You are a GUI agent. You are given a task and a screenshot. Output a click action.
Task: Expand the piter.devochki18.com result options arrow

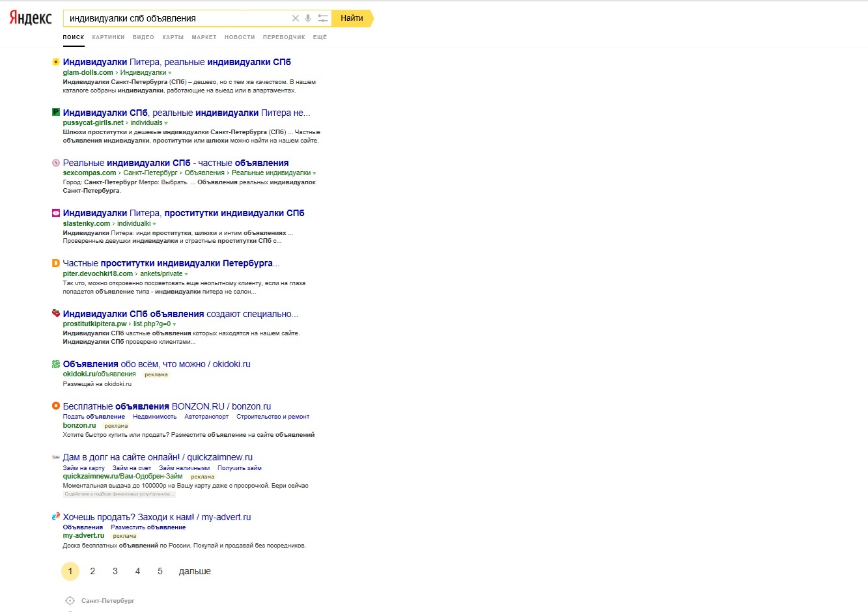click(186, 274)
